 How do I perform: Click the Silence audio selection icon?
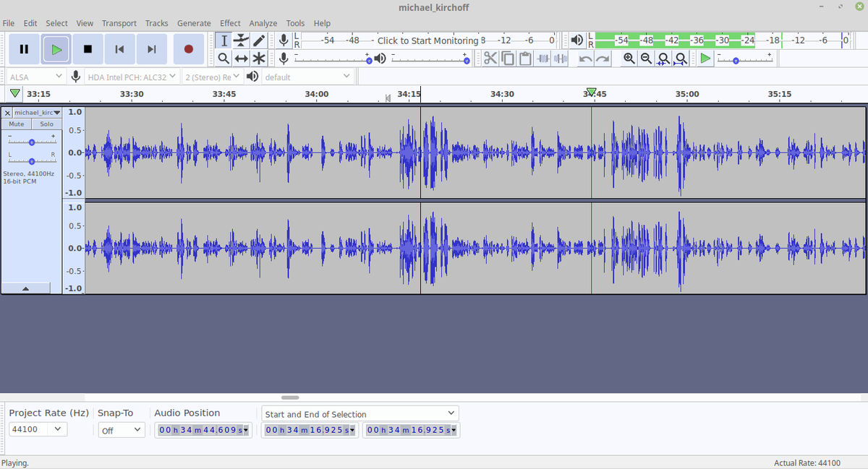coord(559,59)
